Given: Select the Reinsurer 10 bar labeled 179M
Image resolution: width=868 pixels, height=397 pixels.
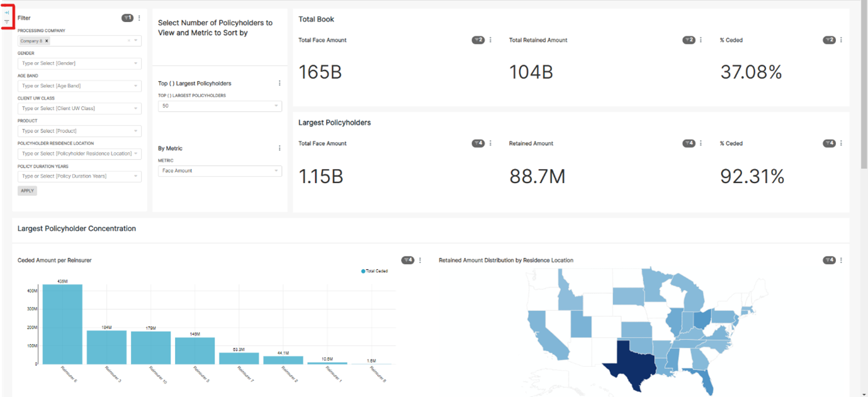Looking at the screenshot, I should point(151,348).
